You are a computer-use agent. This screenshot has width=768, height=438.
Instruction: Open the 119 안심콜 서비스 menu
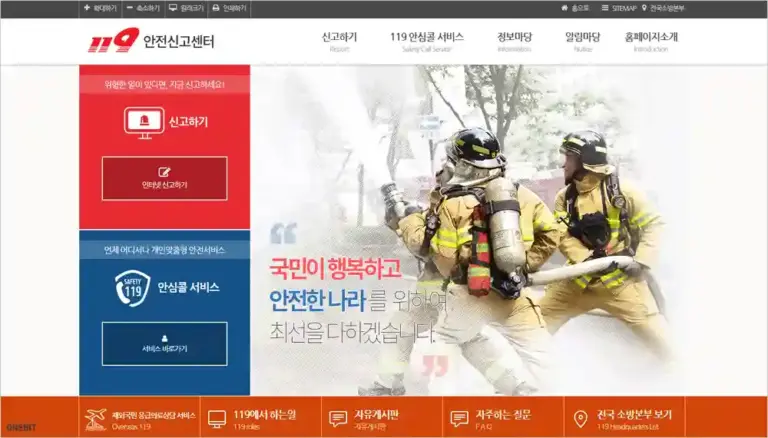point(427,42)
